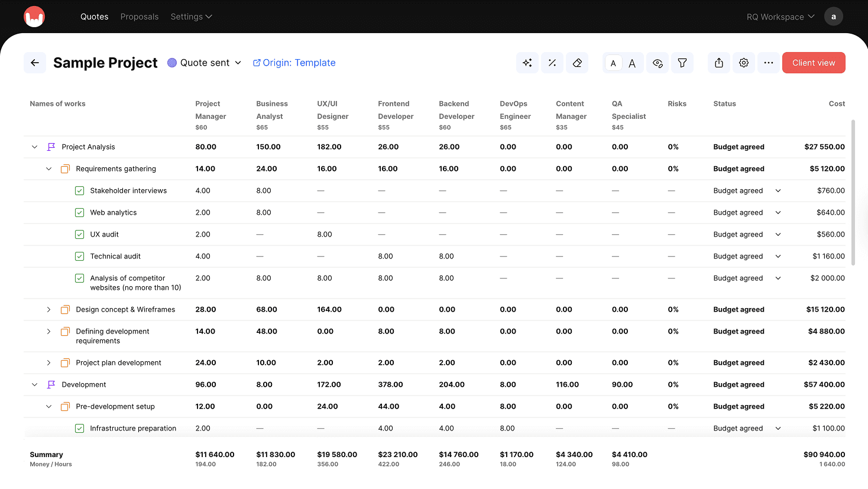Image resolution: width=868 pixels, height=489 pixels.
Task: Click summary total $90 940.00
Action: pyautogui.click(x=824, y=455)
